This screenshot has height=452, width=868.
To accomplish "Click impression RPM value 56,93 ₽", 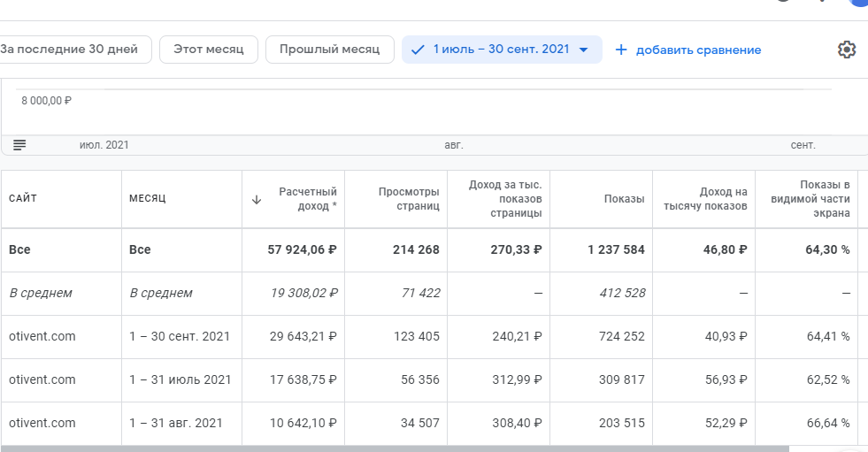I will point(726,379).
